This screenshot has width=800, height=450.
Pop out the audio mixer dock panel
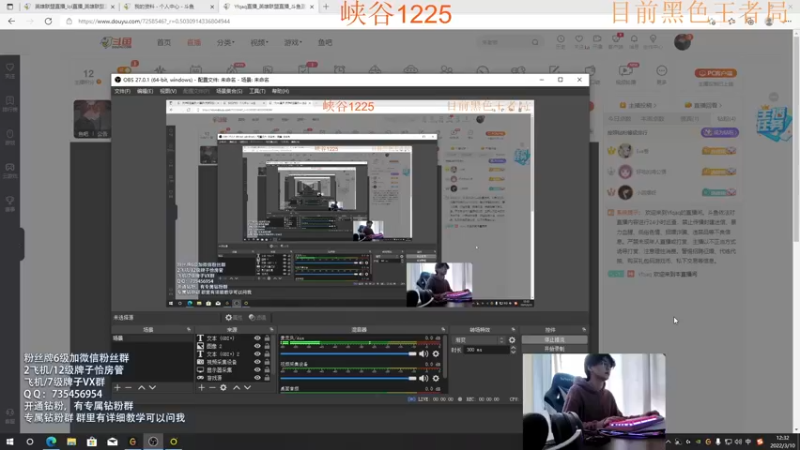pyautogui.click(x=443, y=330)
